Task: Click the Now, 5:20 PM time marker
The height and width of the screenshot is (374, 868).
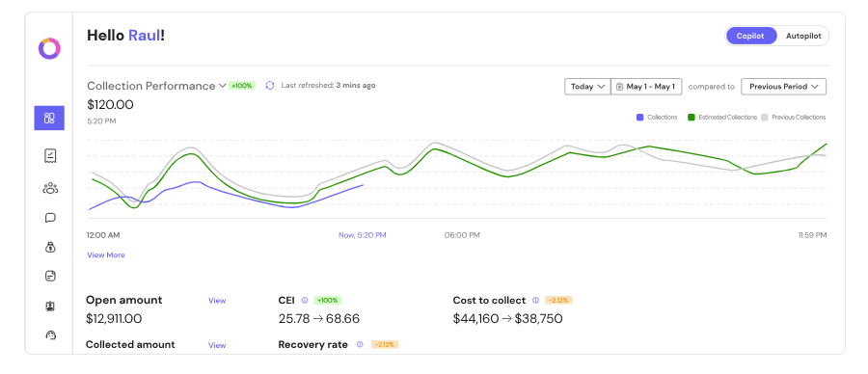Action: click(362, 235)
